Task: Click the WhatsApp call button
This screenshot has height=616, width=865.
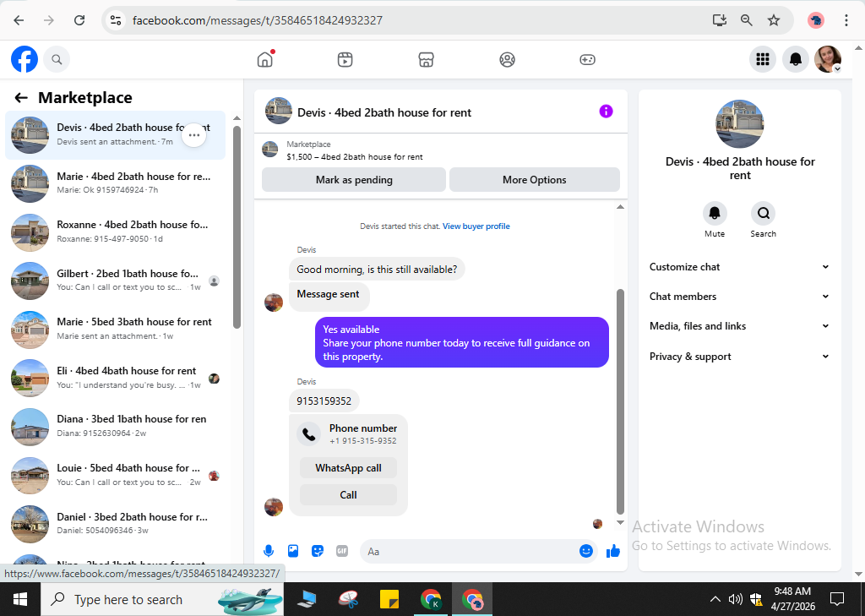Action: pyautogui.click(x=348, y=468)
